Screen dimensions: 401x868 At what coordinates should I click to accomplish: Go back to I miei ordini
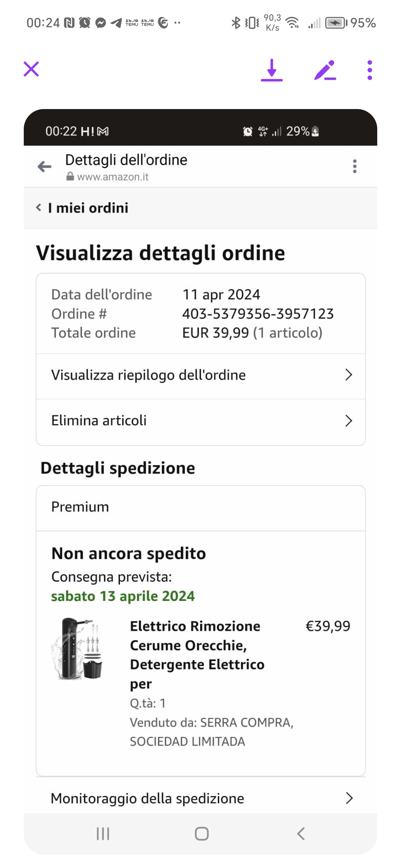[82, 208]
